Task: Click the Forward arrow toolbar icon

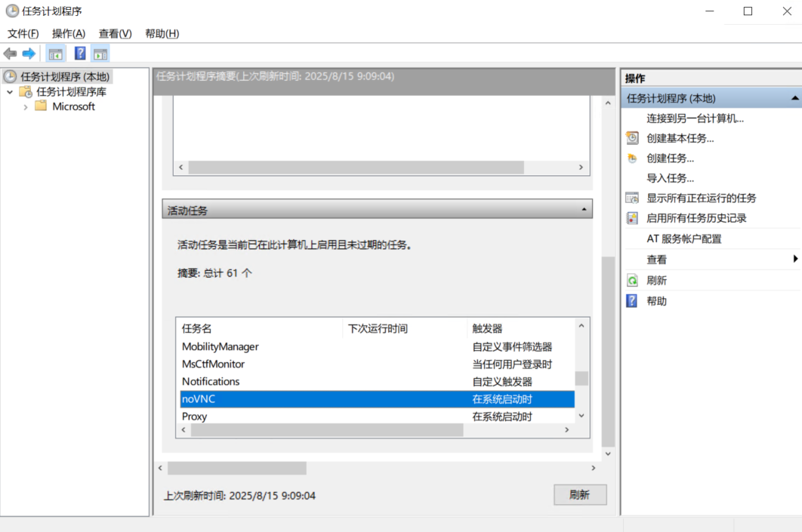Action: click(x=29, y=53)
